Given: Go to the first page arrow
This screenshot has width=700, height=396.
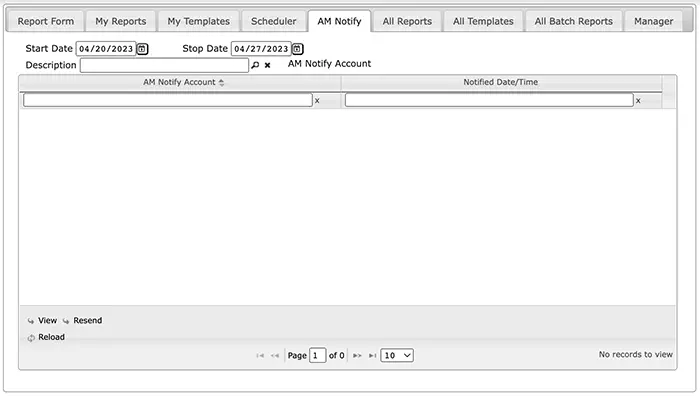Looking at the screenshot, I should click(260, 355).
